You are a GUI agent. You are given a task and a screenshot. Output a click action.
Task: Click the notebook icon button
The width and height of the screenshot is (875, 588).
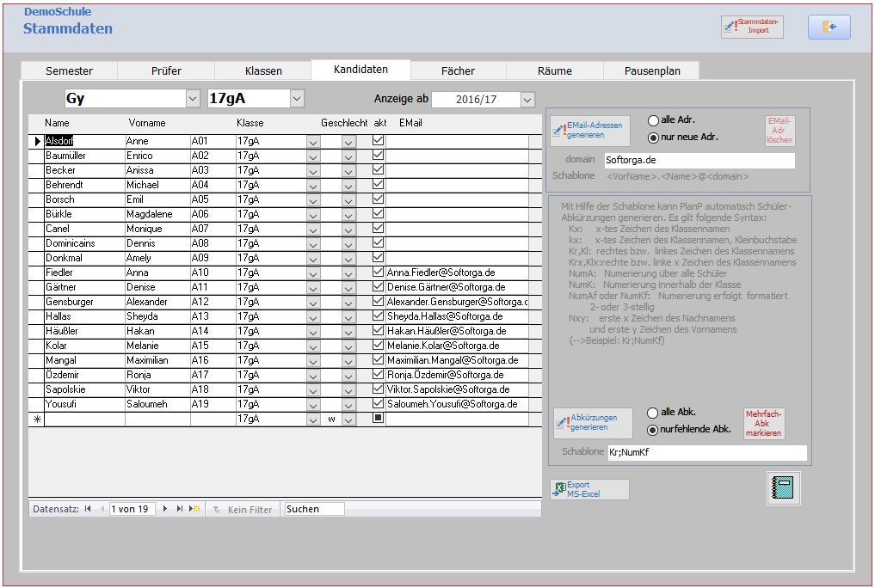pos(783,487)
